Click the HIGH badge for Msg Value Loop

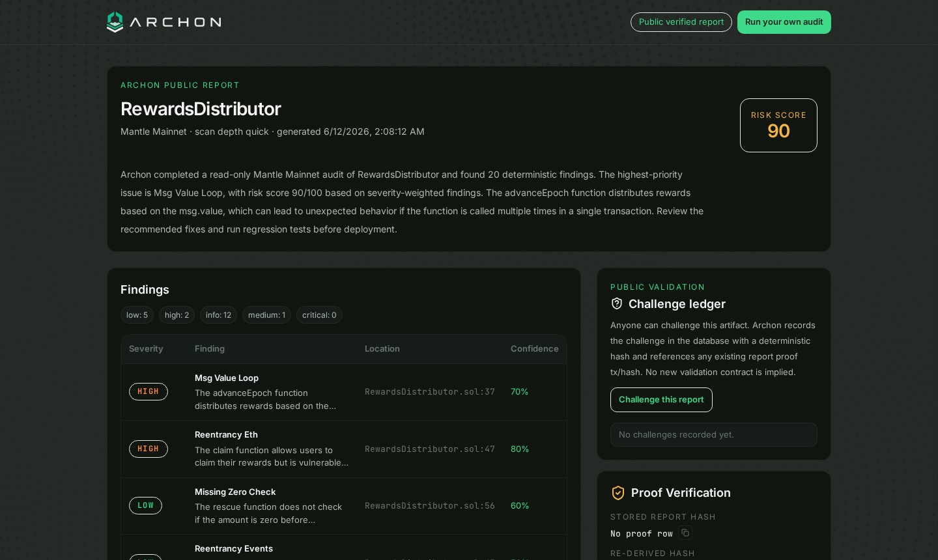coord(149,392)
